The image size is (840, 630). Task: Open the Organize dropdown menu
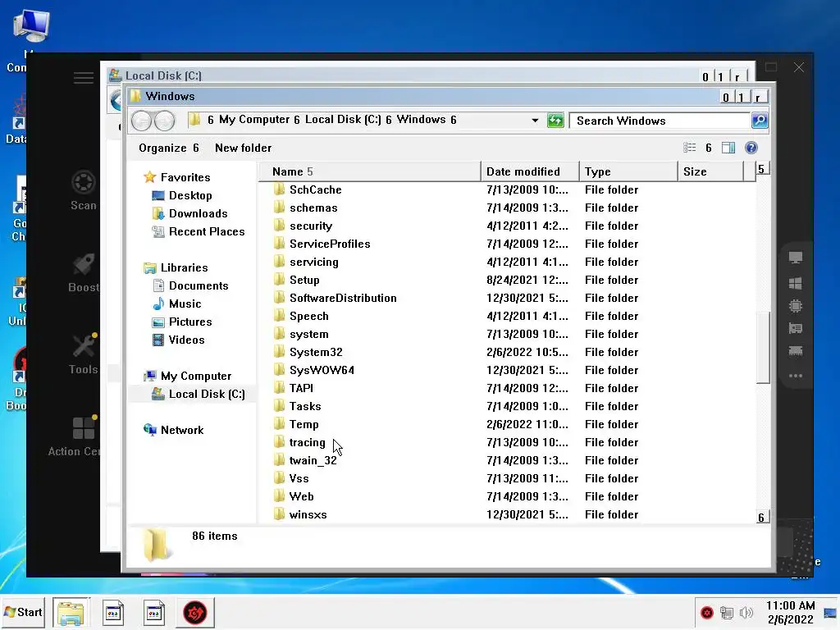coord(169,148)
